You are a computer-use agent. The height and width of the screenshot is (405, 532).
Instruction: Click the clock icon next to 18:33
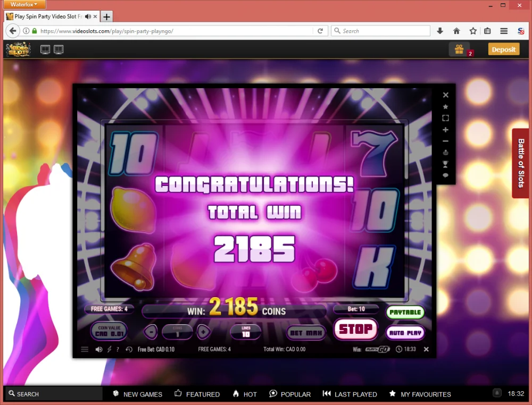pos(399,349)
